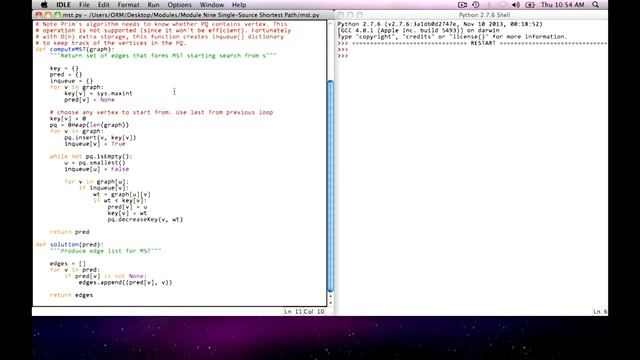Viewport: 640px width, 360px height.
Task: Minimize the Python 2.7.6 Shell window
Action: (x=350, y=15)
